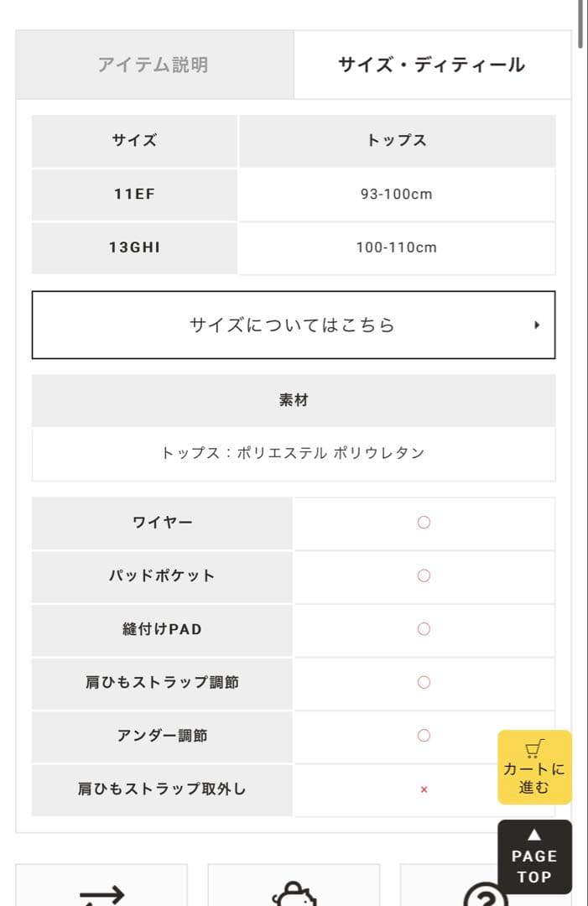Click the 肩ひもストラップ取外し cross mark
The image size is (588, 906).
point(424,789)
